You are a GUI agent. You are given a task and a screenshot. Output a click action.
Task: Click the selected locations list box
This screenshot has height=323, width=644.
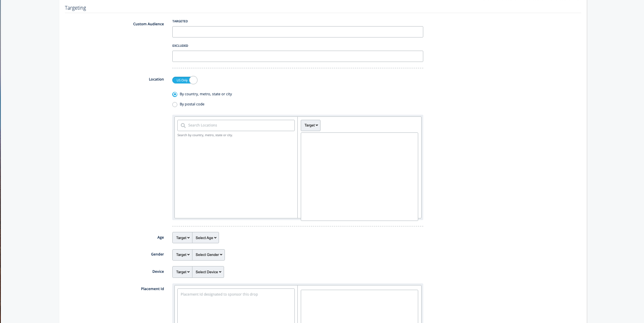click(x=359, y=176)
